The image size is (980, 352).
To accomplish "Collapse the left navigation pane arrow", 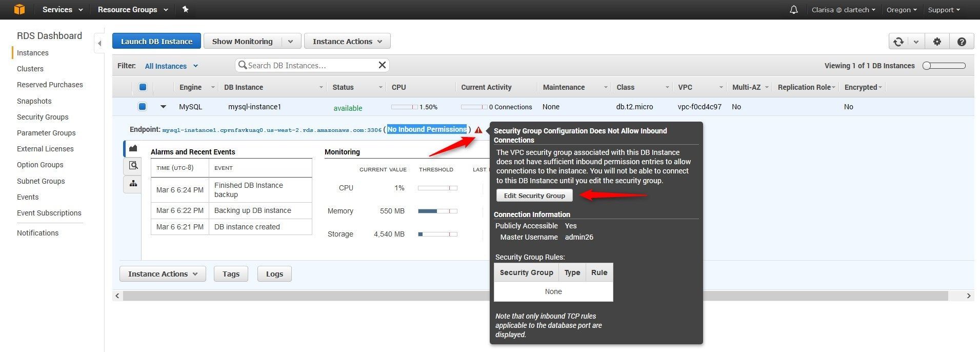I will 99,44.
